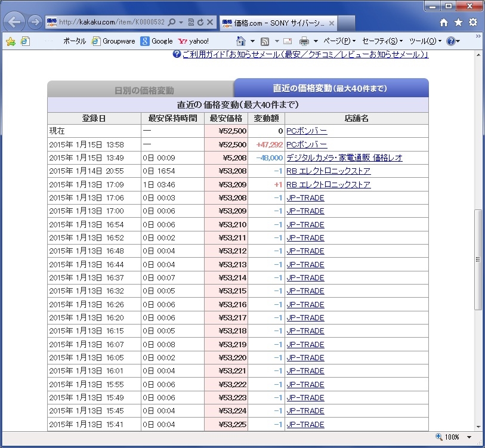485x448 pixels.
Task: Open RB エレクトロニックストア link at ¥53,208 20:55
Action: (x=329, y=171)
